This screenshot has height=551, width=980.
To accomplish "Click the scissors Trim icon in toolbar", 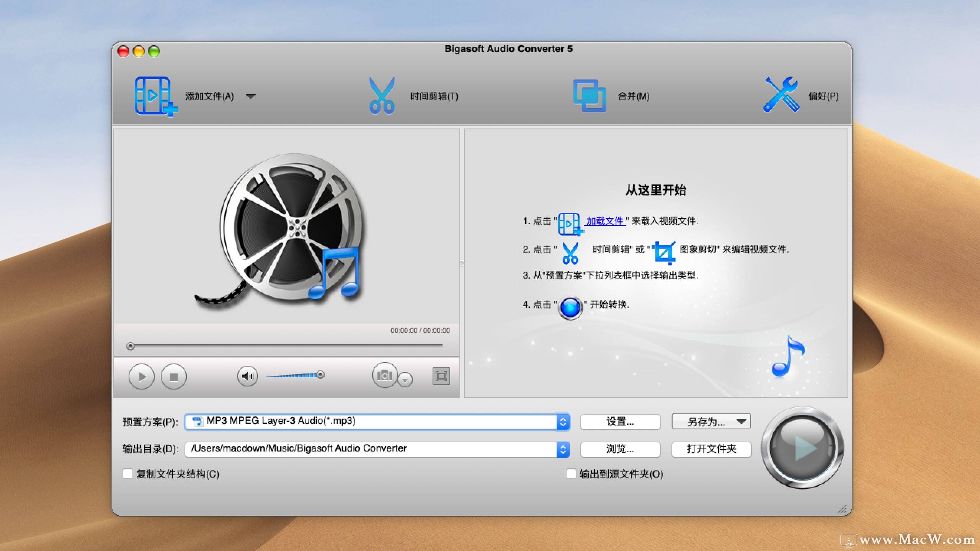I will coord(382,96).
